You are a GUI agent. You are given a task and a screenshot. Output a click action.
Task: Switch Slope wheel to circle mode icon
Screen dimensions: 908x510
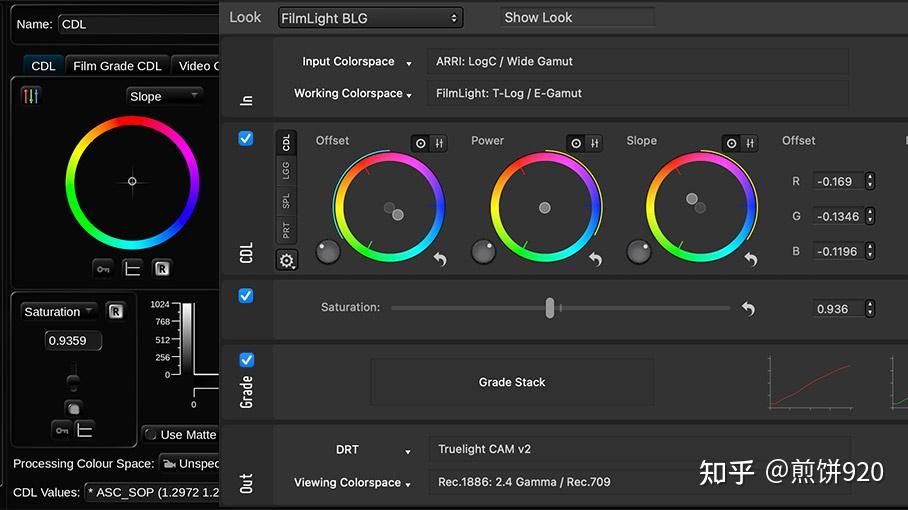(x=731, y=143)
